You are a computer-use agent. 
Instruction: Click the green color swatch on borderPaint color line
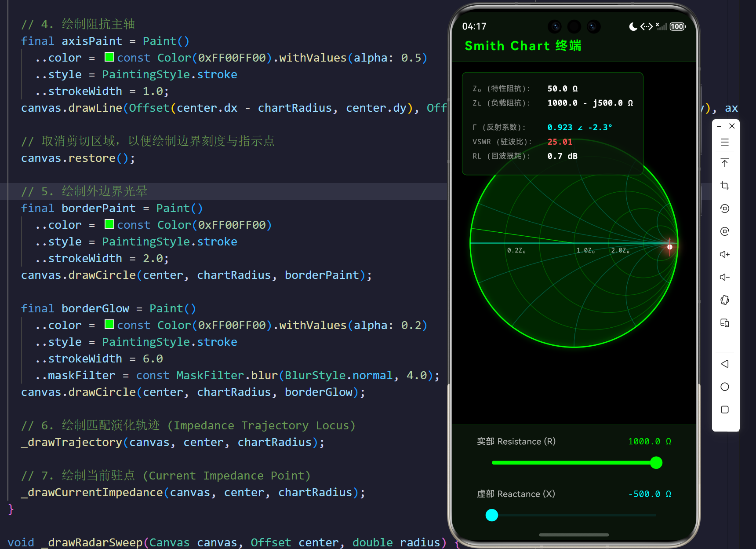(x=109, y=224)
